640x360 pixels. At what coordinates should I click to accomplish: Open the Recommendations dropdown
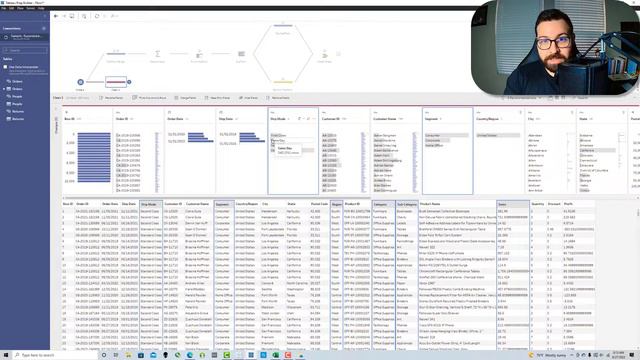tap(521, 98)
